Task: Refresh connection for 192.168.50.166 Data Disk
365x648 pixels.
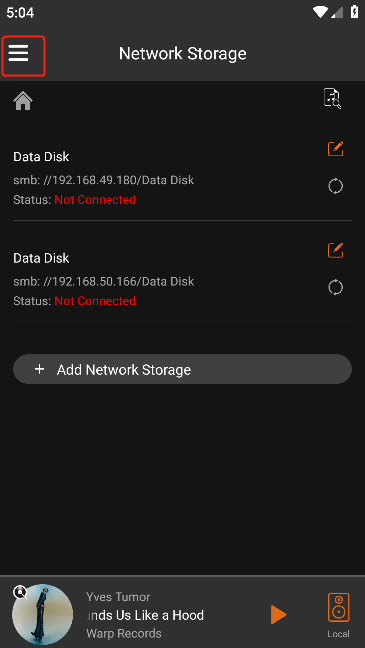Action: point(335,287)
